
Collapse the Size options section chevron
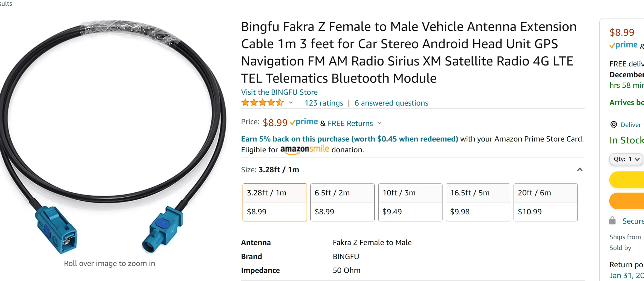point(580,170)
